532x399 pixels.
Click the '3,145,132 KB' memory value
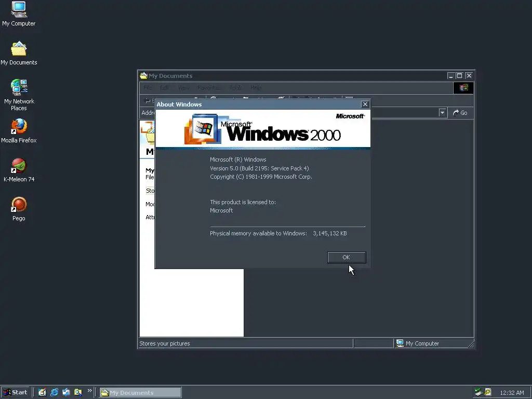[x=330, y=233]
